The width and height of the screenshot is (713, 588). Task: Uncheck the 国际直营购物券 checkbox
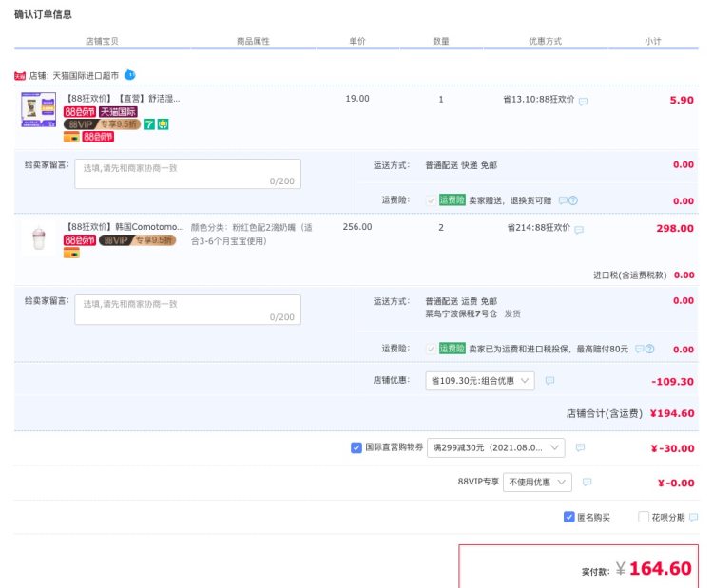coord(356,447)
